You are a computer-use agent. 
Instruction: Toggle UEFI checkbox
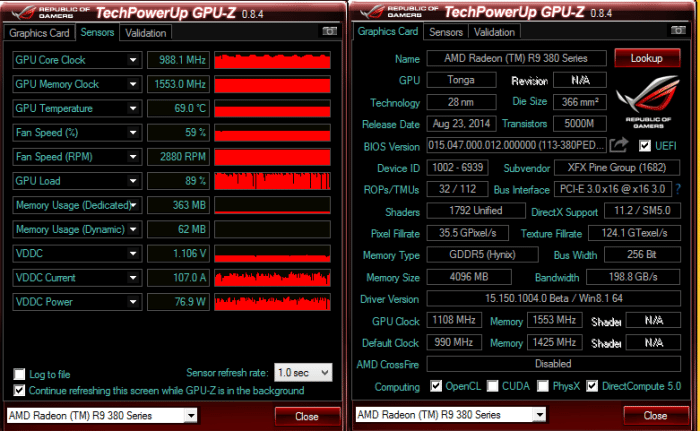(x=645, y=146)
